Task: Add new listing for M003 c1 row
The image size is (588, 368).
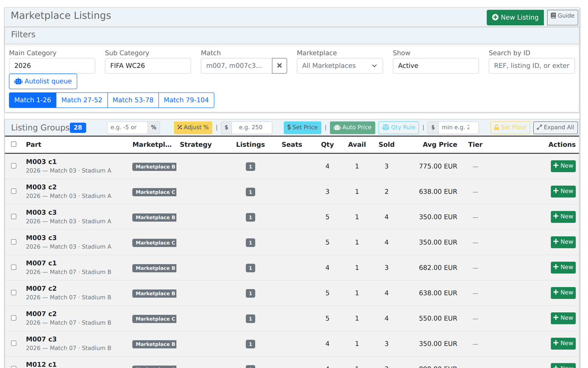Action: 563,166
